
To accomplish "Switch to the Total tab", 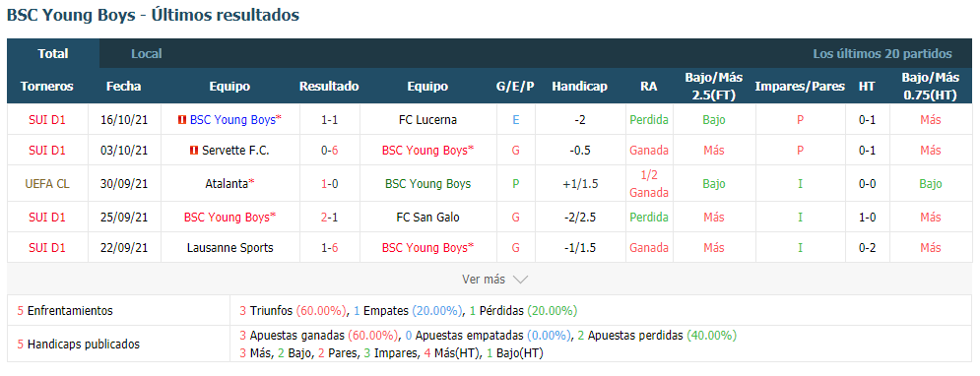I will point(53,54).
